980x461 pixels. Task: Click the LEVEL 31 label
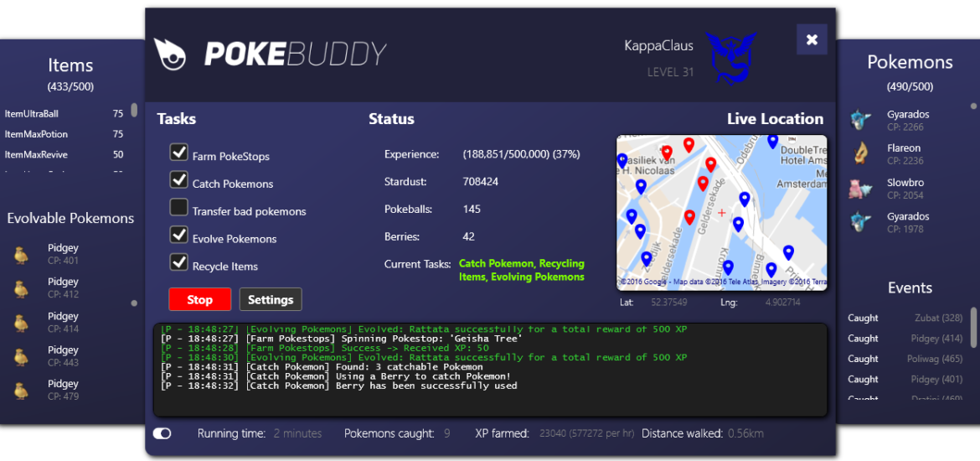671,72
